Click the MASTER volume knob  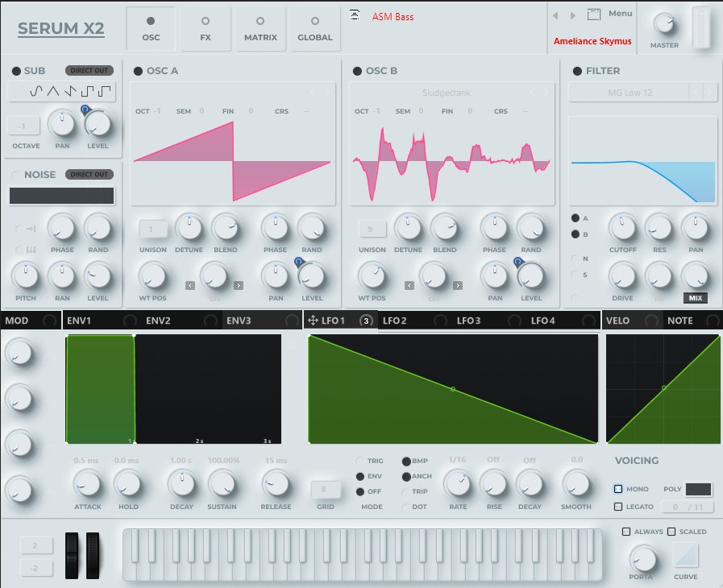click(664, 24)
